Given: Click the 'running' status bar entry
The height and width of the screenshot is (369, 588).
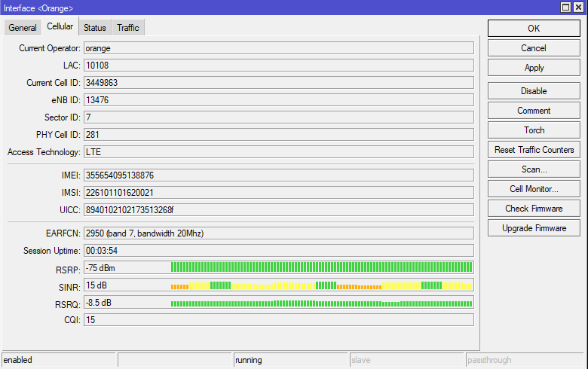Looking at the screenshot, I should 291,360.
